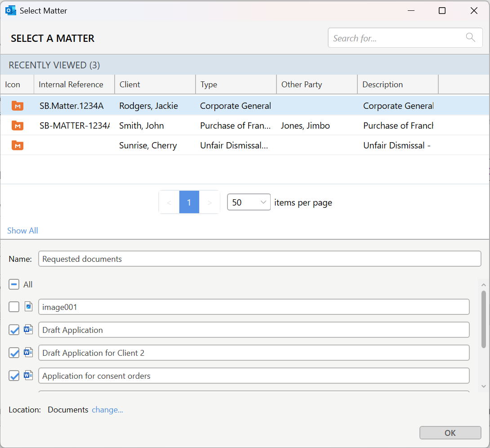Select client Rodgers, Jackie
Image resolution: width=490 pixels, height=448 pixels.
pos(149,106)
